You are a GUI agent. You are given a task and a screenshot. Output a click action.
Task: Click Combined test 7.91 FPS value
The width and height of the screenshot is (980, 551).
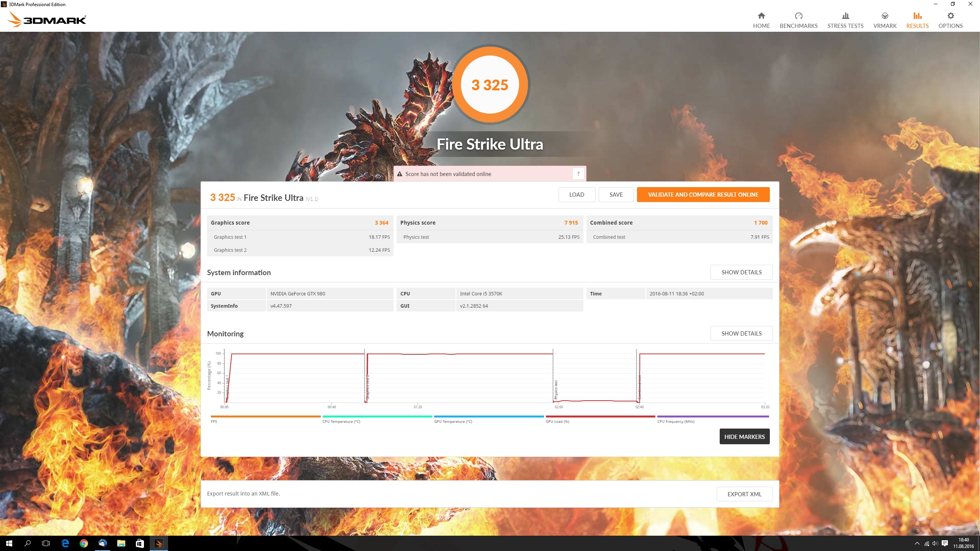coord(759,237)
